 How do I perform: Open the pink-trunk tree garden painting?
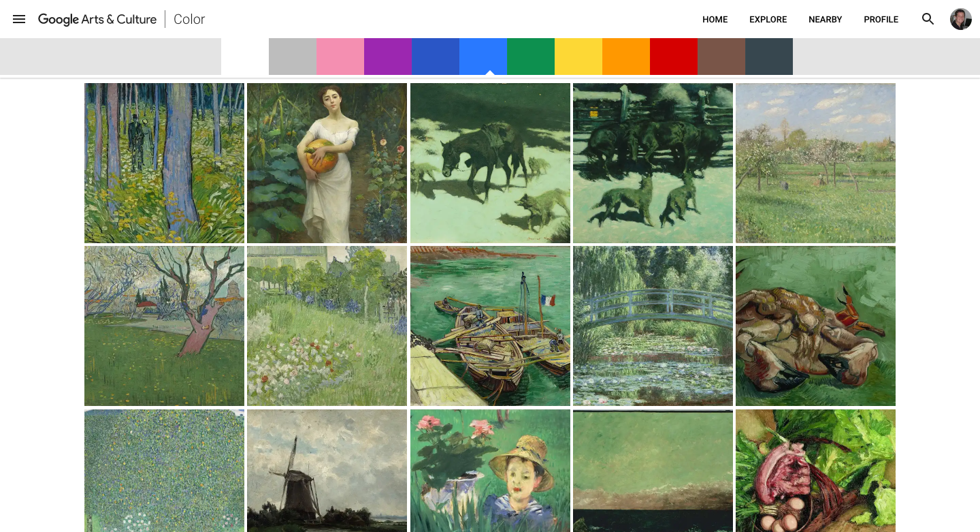coord(164,326)
